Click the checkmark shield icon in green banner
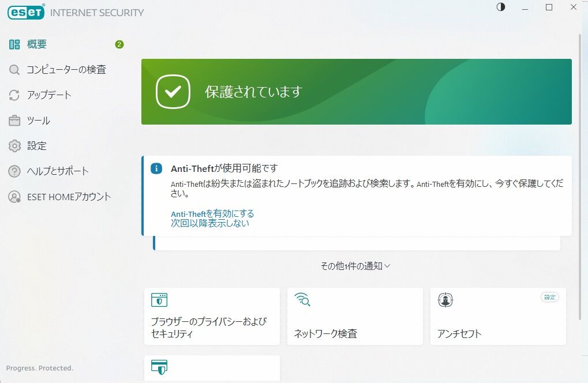 pos(173,92)
